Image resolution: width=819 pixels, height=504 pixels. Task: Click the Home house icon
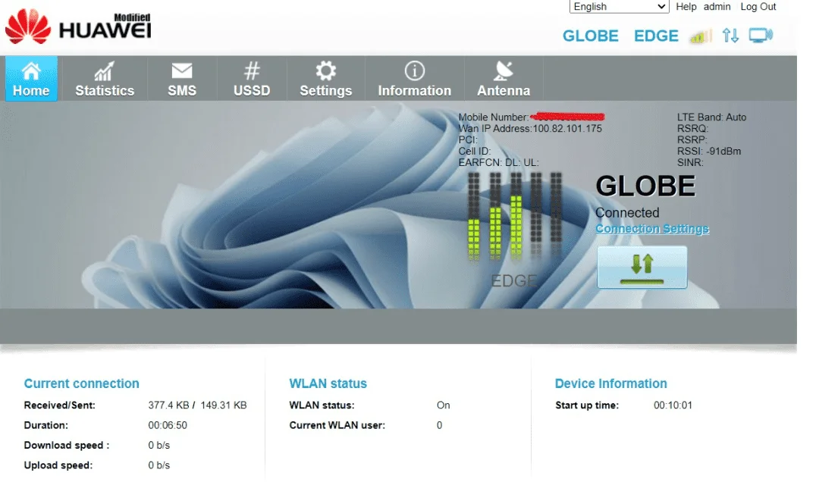(31, 70)
